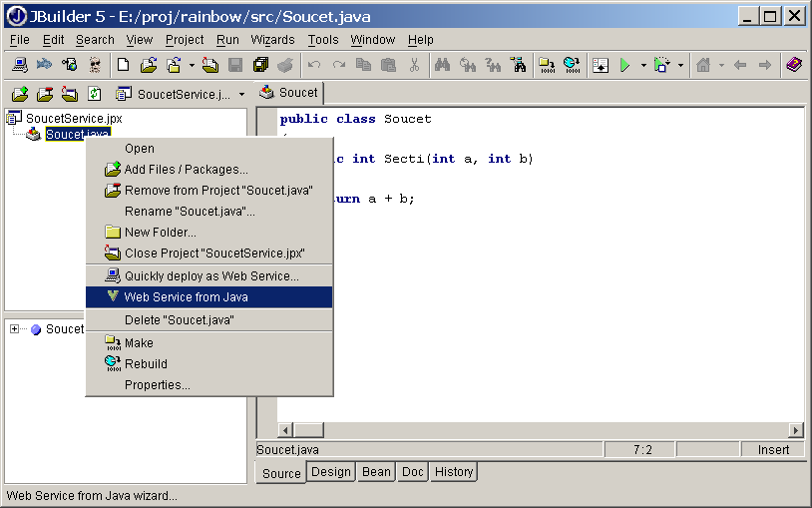Viewport: 812px width, 508px height.
Task: Open the Reopen dropdown arrow
Action: (x=192, y=65)
